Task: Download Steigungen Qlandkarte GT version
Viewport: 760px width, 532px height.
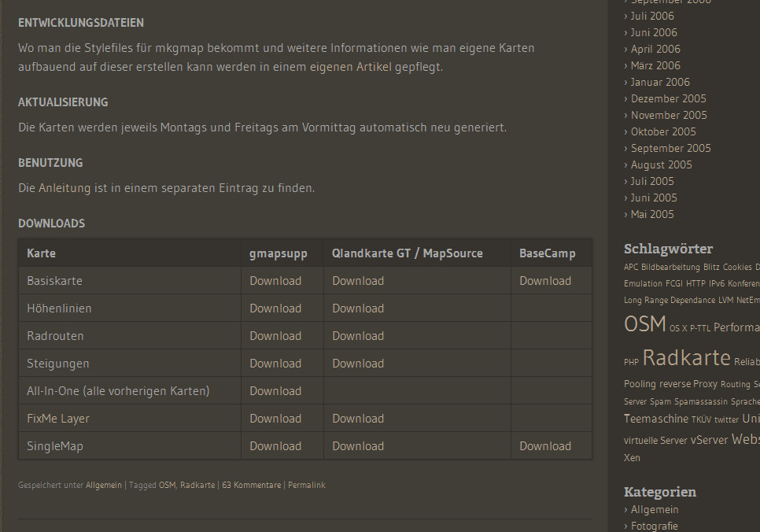Action: 358,364
